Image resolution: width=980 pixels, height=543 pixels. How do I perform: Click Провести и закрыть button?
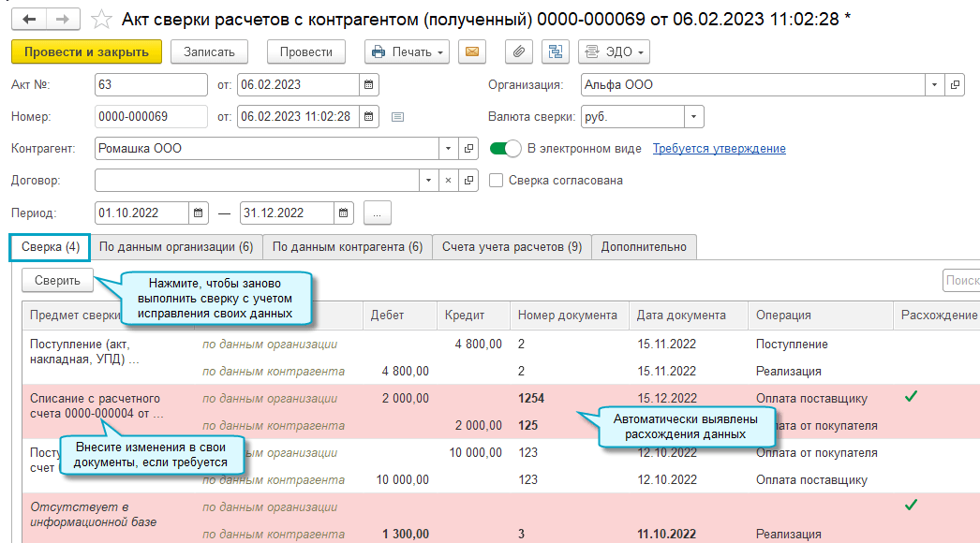[x=86, y=51]
